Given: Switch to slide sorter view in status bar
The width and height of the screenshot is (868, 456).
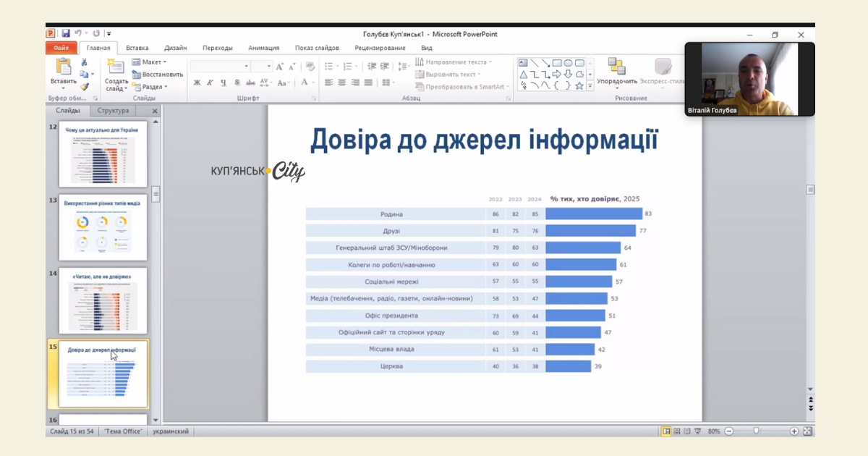Looking at the screenshot, I should pyautogui.click(x=676, y=431).
